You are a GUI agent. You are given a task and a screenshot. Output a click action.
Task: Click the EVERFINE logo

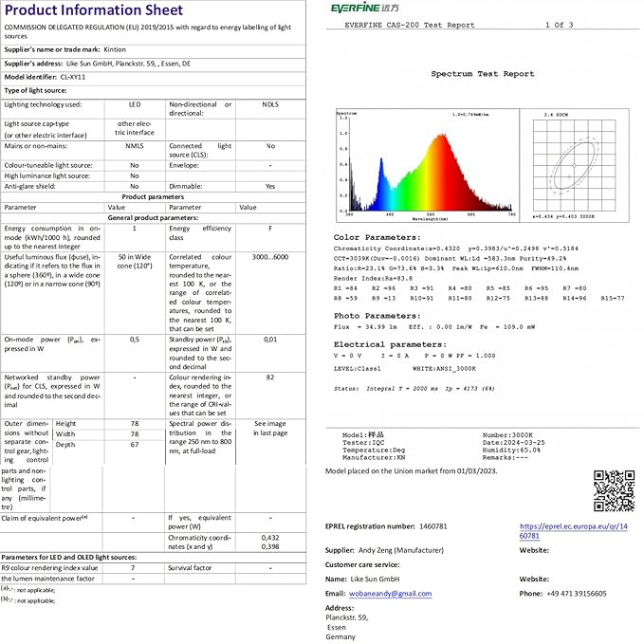[360, 8]
